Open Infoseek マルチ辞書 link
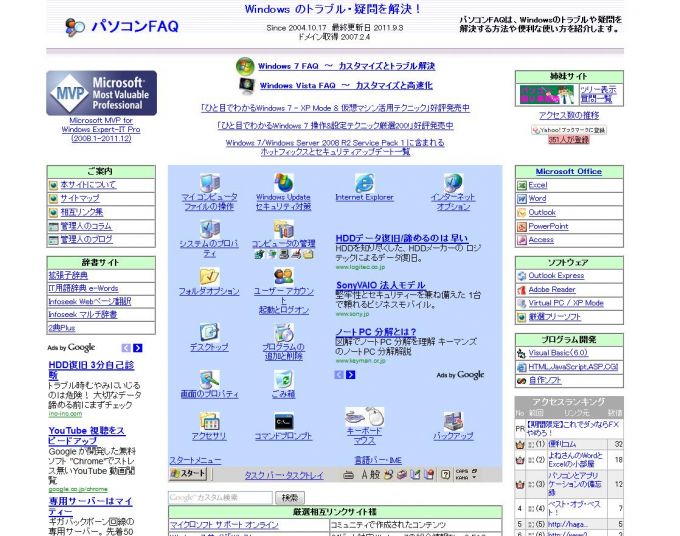The width and height of the screenshot is (680, 536). click(x=83, y=314)
